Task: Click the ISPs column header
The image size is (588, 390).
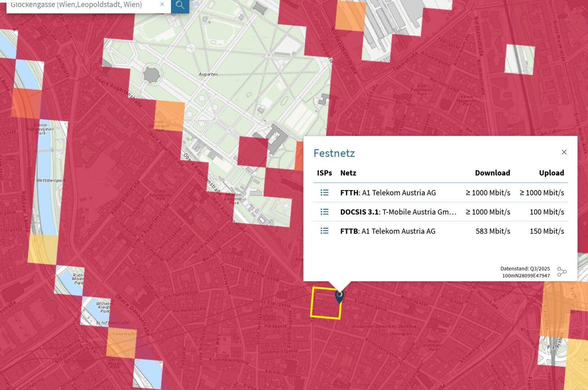Action: click(324, 173)
